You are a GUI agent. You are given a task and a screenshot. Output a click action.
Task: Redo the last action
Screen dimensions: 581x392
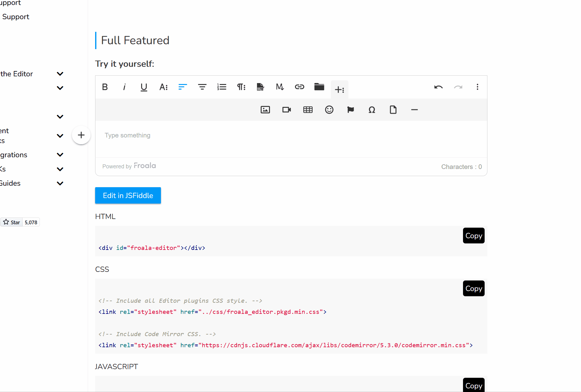coord(458,87)
